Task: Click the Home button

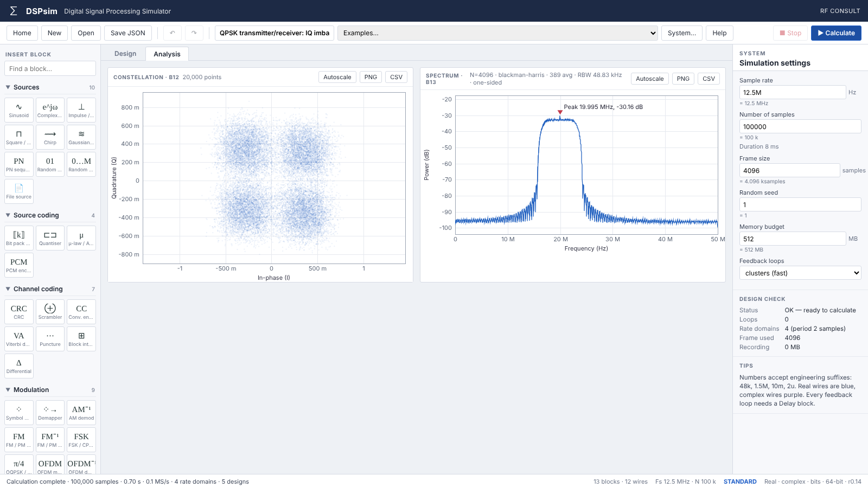Action: click(22, 33)
